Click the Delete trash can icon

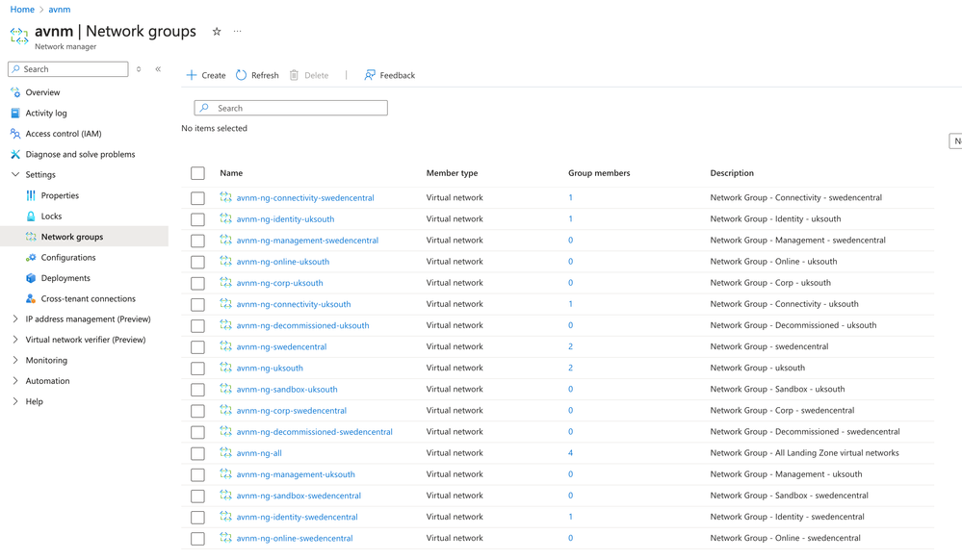click(x=294, y=75)
